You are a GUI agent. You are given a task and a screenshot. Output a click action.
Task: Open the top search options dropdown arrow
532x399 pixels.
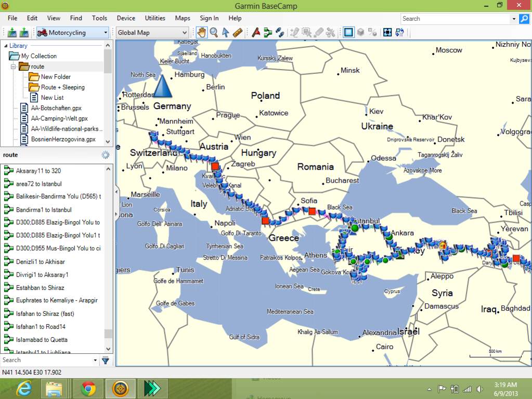click(514, 19)
